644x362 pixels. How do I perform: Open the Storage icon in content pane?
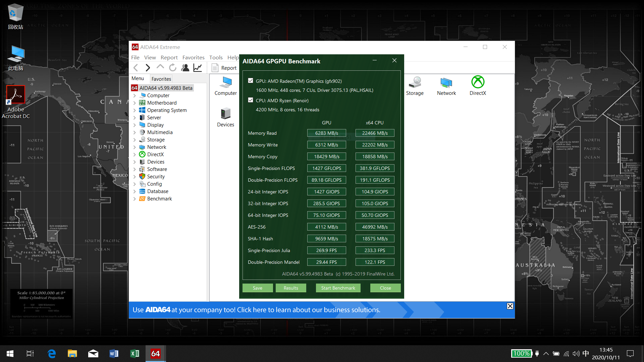click(x=415, y=86)
